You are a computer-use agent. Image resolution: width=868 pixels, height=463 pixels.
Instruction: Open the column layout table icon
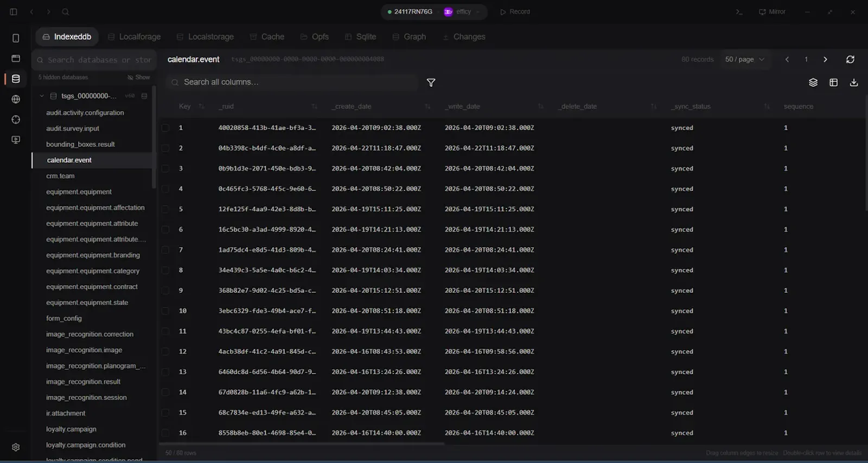coord(834,82)
